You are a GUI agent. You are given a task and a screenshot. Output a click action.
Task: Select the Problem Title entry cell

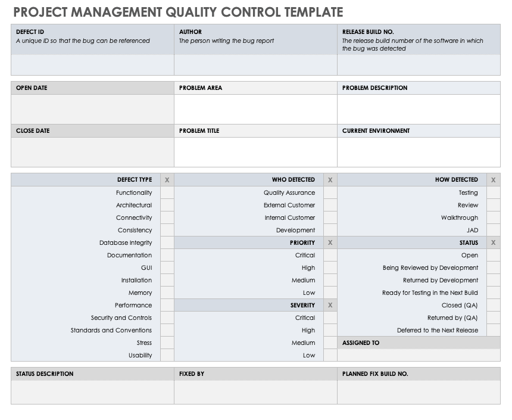[x=255, y=151]
